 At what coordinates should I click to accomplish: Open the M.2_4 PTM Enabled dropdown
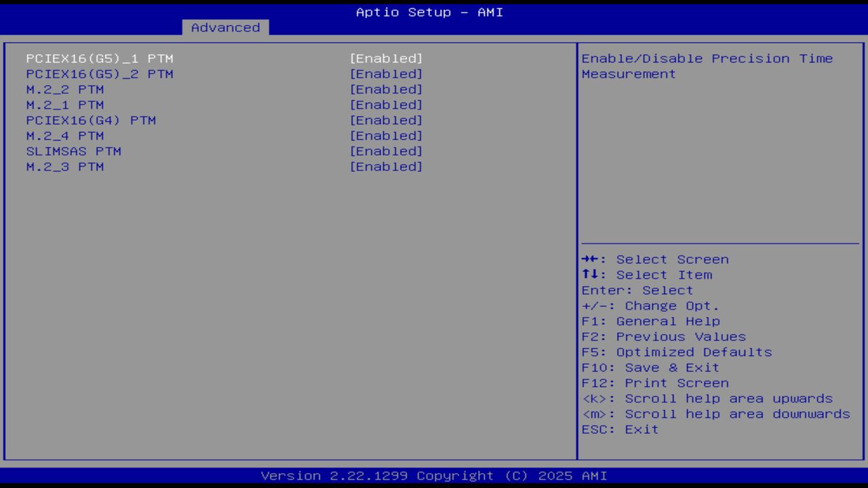(387, 136)
